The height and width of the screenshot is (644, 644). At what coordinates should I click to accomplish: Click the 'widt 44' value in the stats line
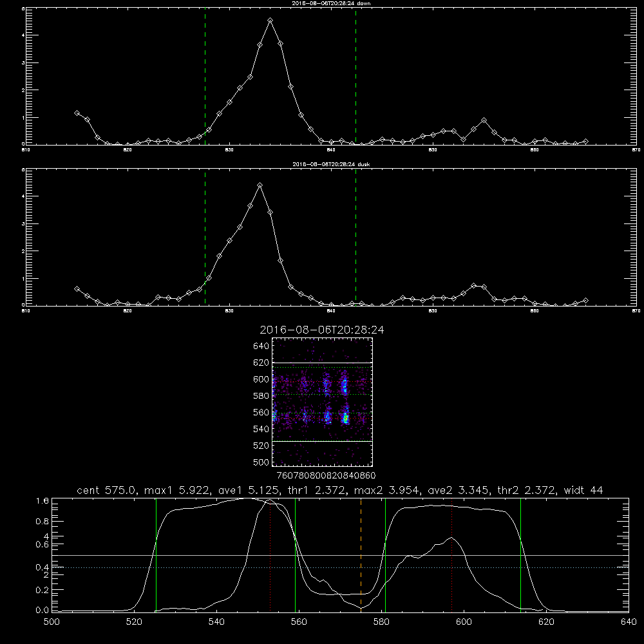(583, 490)
